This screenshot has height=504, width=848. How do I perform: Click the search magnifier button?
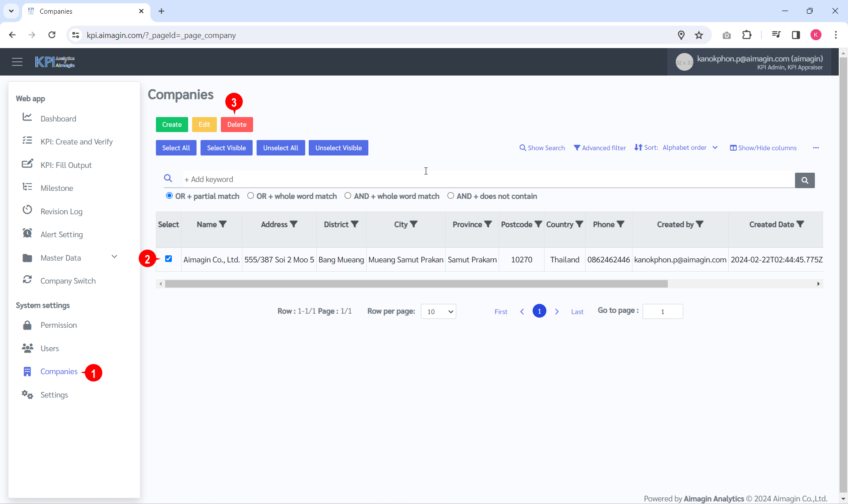coord(804,180)
